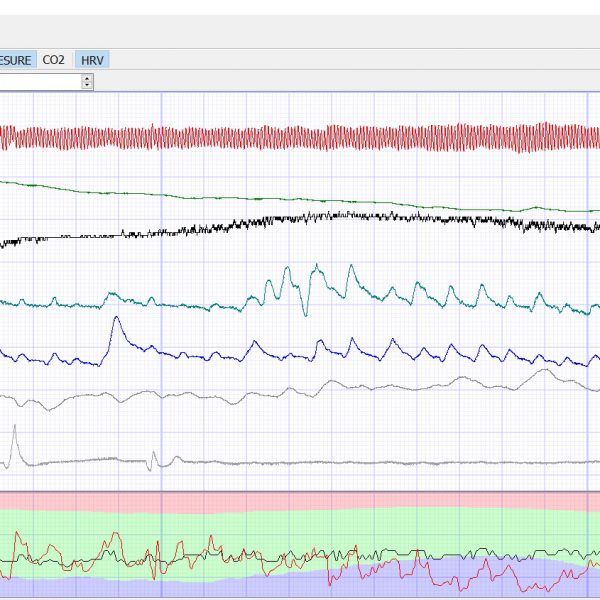
Task: Increase the spin box value with up arrow
Action: pyautogui.click(x=87, y=78)
